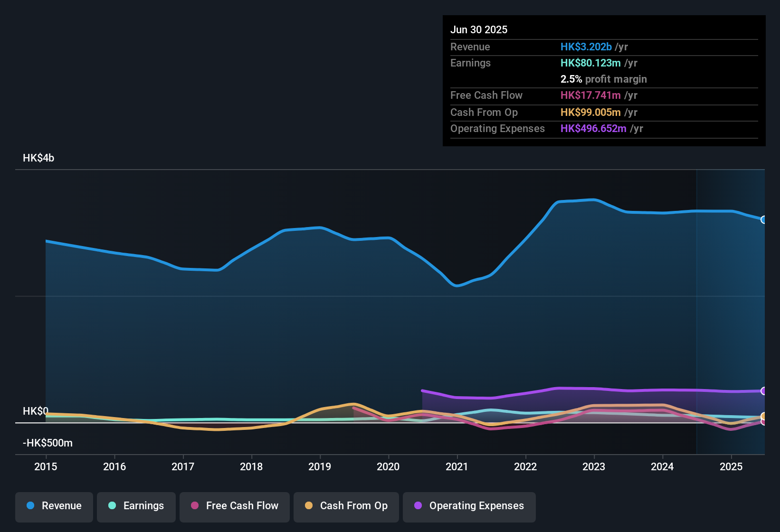Toggle the Revenue series via its blue legend dot
Screen dimensions: 780x532
[x=30, y=506]
